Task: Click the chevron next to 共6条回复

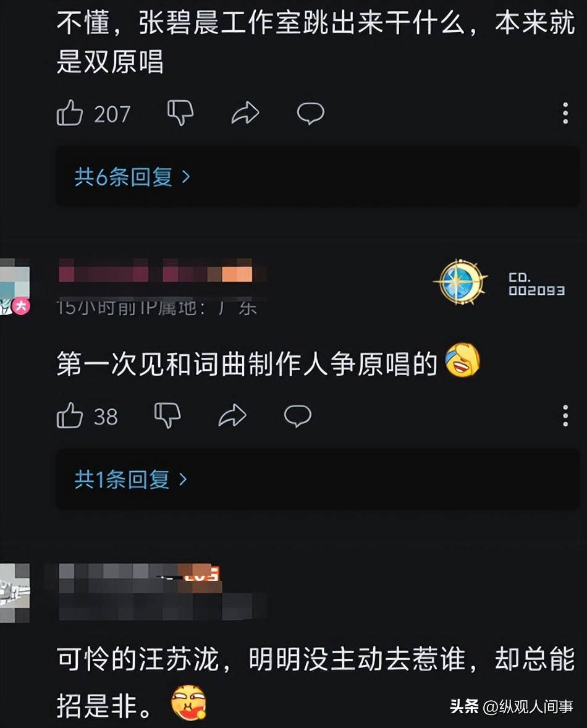Action: 186,177
